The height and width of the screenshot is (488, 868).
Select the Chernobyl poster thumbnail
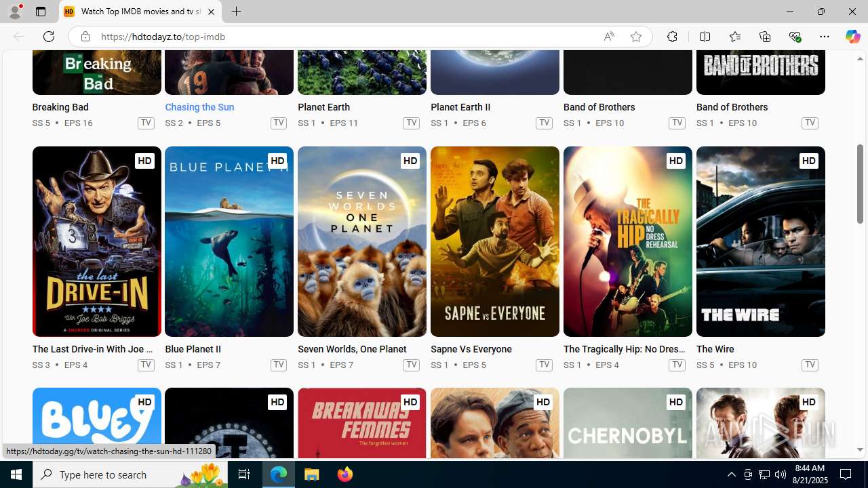pos(628,424)
